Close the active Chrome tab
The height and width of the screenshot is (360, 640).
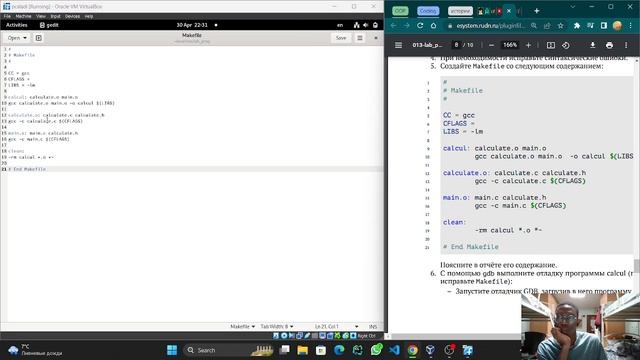pyautogui.click(x=509, y=11)
